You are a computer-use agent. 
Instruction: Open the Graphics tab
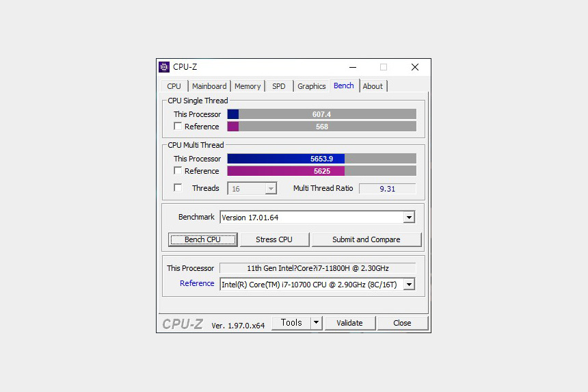coord(311,86)
